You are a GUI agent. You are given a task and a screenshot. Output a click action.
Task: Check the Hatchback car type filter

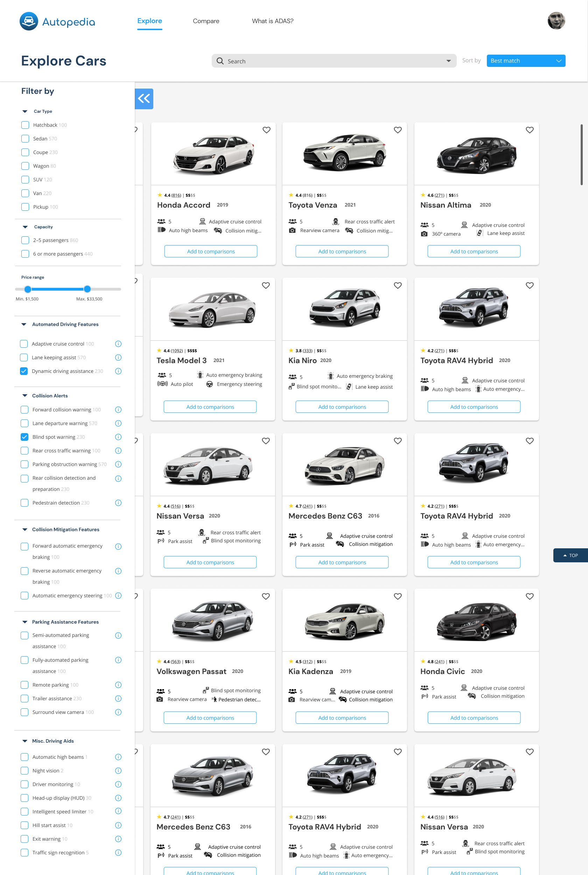[25, 125]
